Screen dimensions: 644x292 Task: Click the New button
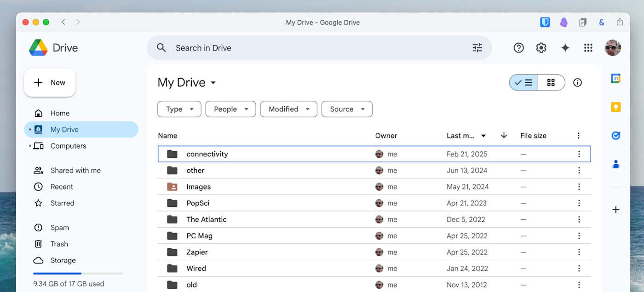tap(50, 83)
